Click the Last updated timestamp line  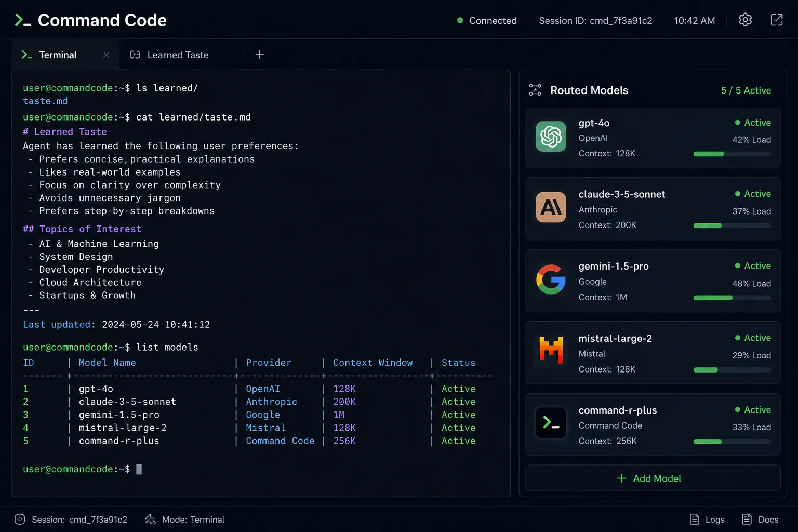[x=116, y=325]
